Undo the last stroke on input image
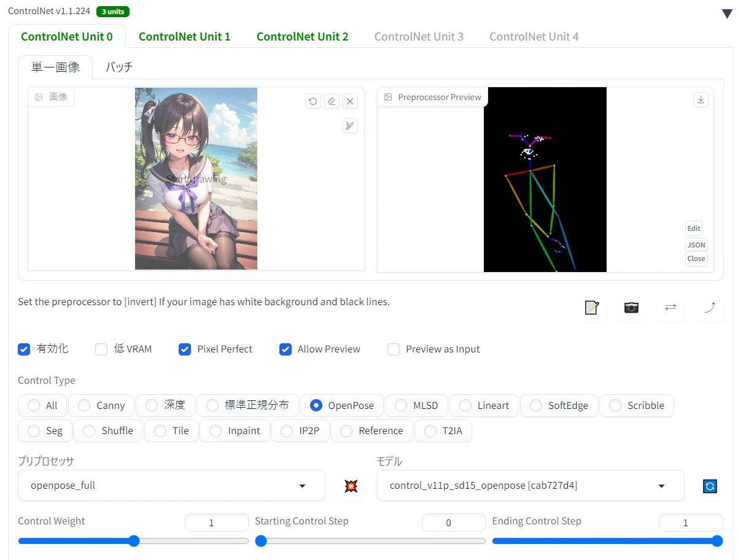 tap(313, 101)
